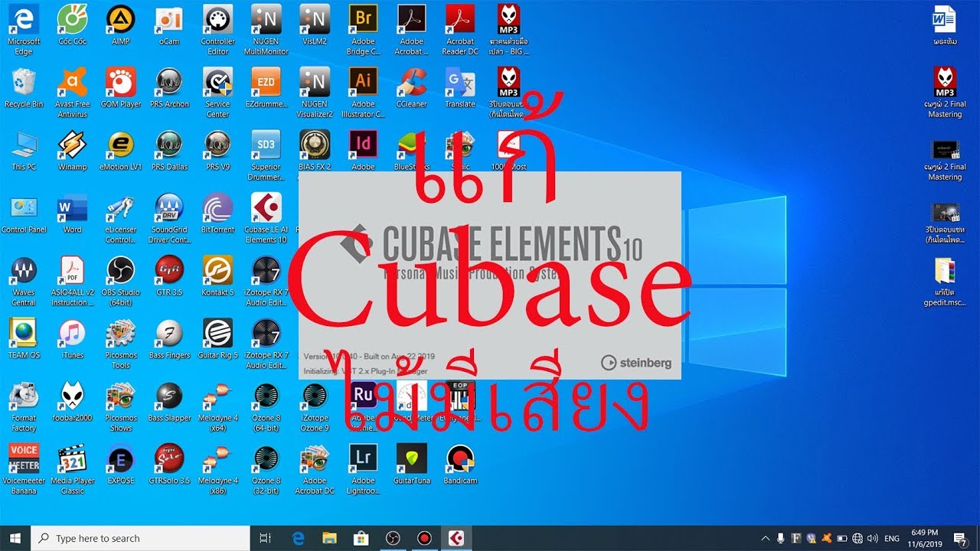Select the PRS V9 icon

[x=218, y=150]
